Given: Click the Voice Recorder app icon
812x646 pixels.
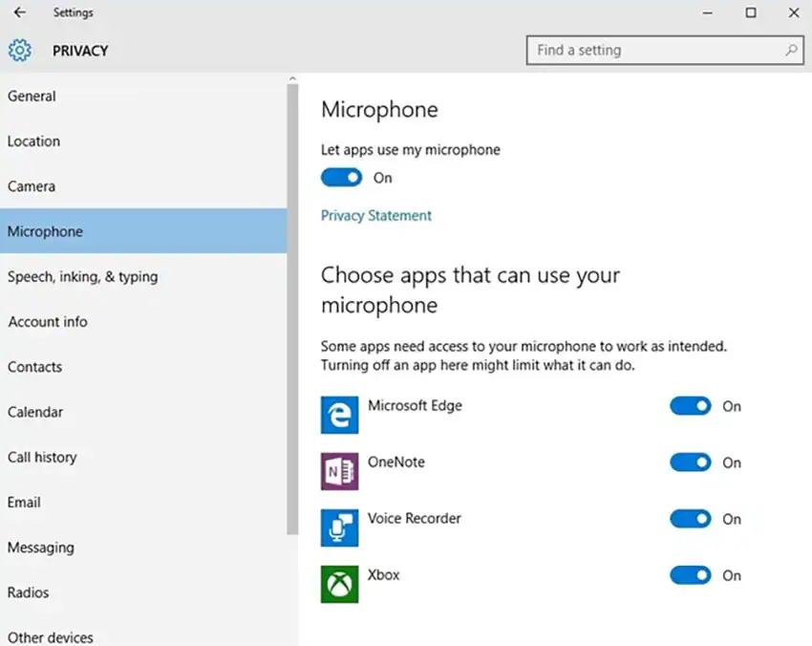Looking at the screenshot, I should point(339,528).
